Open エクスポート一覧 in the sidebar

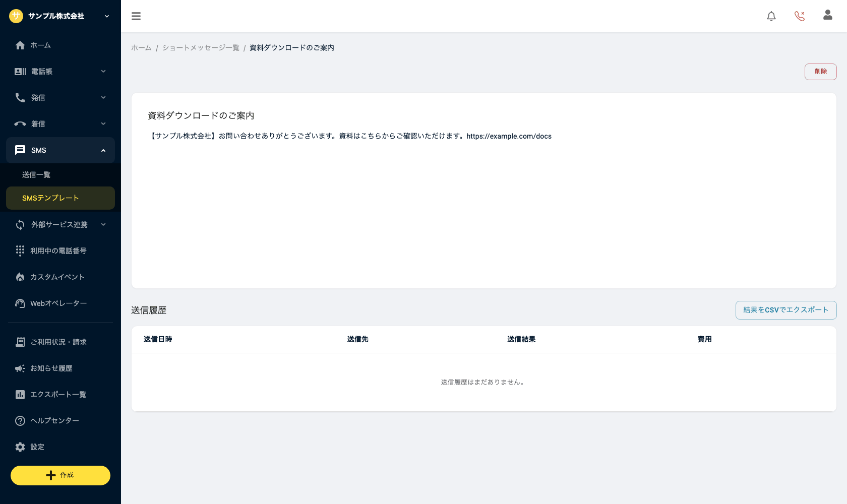[60, 395]
